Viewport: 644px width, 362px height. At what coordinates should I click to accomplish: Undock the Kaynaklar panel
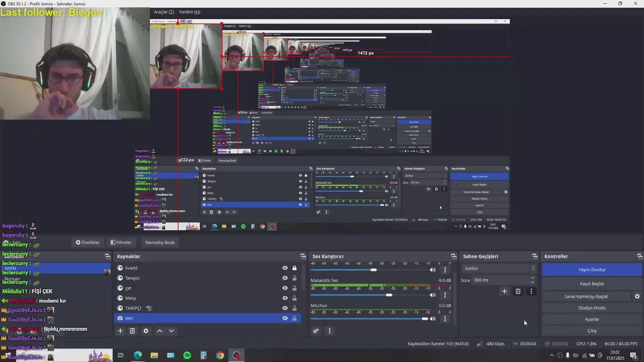coord(303,256)
